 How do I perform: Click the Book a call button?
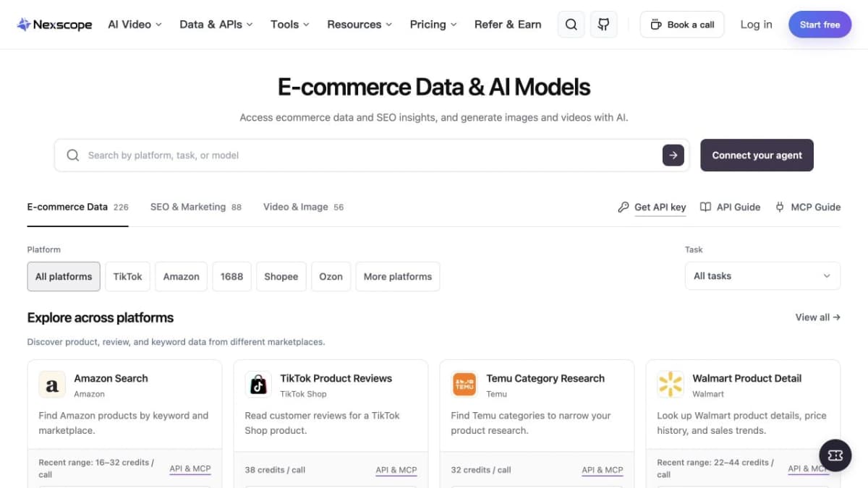(682, 25)
